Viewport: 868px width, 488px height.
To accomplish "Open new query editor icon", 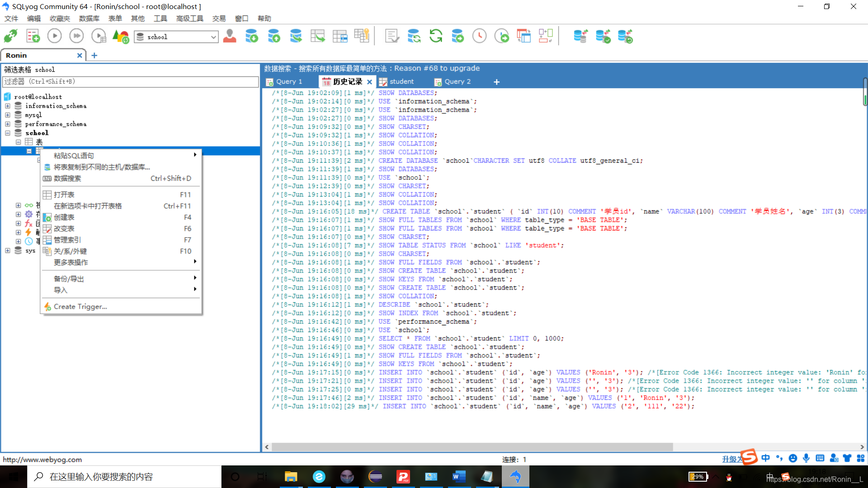I will (x=33, y=36).
